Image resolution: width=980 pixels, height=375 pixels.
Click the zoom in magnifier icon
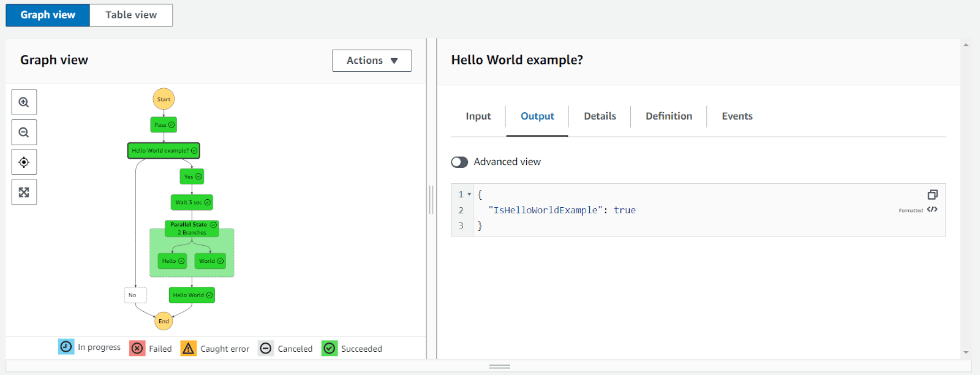24,102
